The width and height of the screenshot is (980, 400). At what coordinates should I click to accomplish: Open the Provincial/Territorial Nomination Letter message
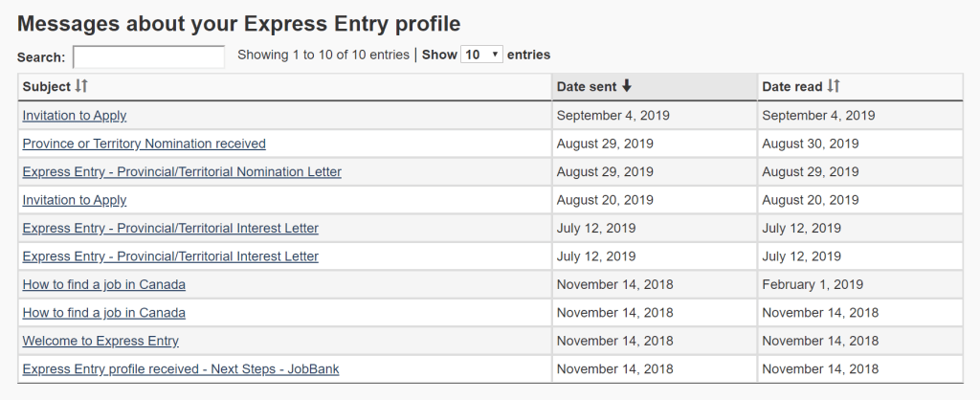[x=182, y=172]
